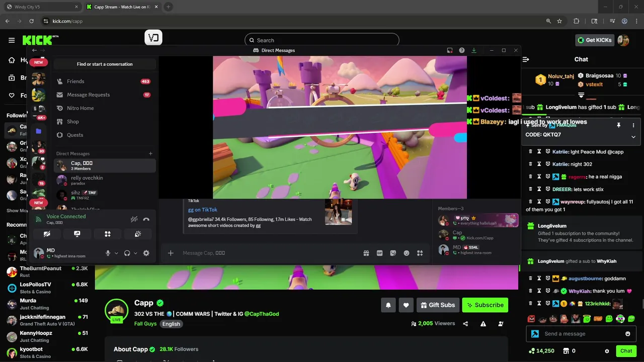The width and height of the screenshot is (644, 362).
Task: Share your screen in Discord
Action: coord(77,234)
